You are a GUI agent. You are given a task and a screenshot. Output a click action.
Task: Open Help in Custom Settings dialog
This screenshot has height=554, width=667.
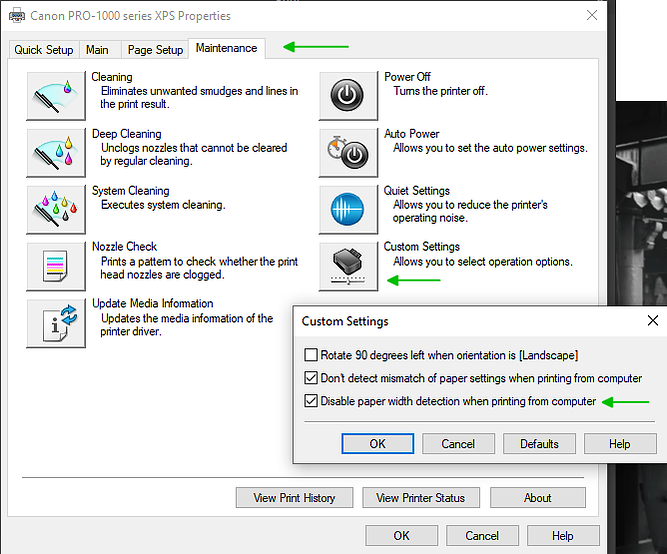(620, 444)
